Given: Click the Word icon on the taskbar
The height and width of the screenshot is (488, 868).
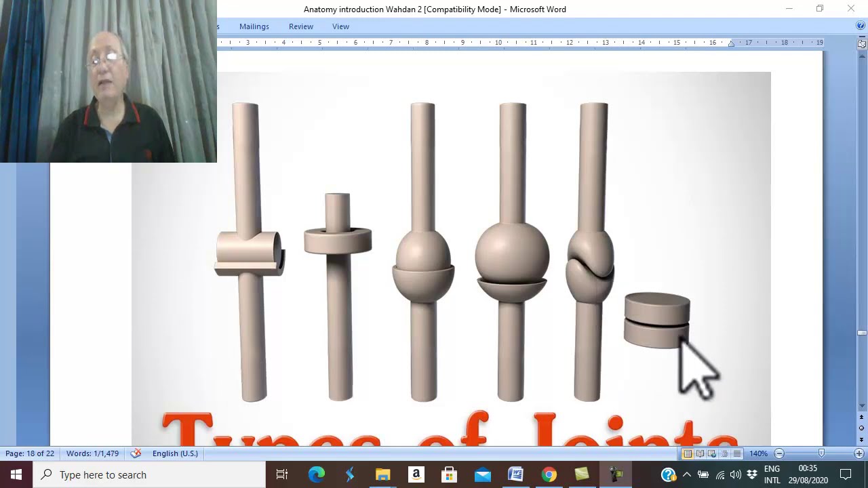Looking at the screenshot, I should pyautogui.click(x=515, y=474).
